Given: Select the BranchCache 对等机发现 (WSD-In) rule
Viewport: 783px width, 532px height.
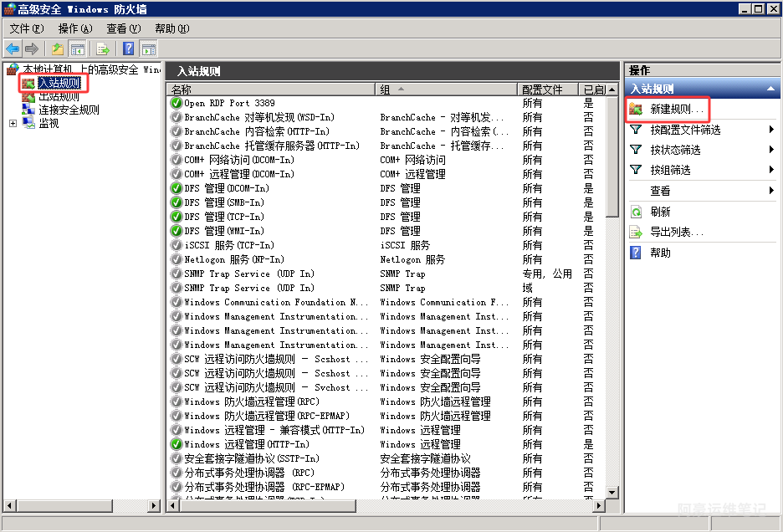Looking at the screenshot, I should [x=259, y=117].
